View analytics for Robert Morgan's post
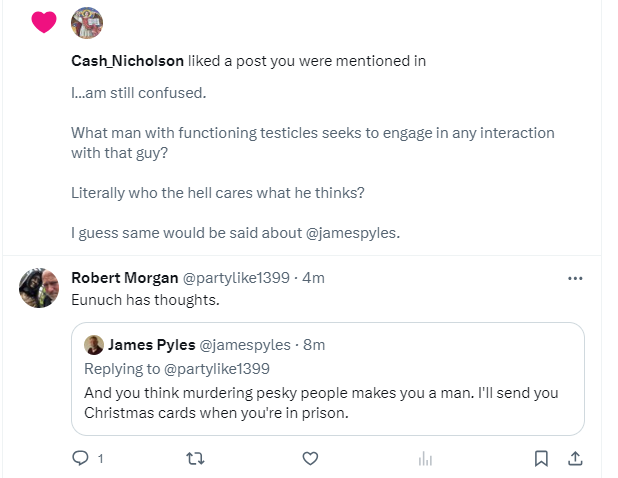Viewport: 618px width, 478px height. click(424, 458)
